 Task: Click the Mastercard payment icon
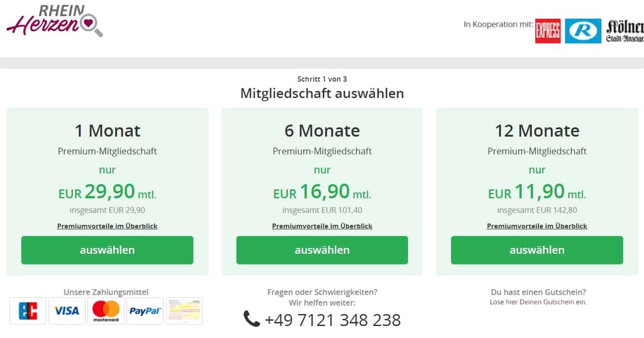pos(106,311)
